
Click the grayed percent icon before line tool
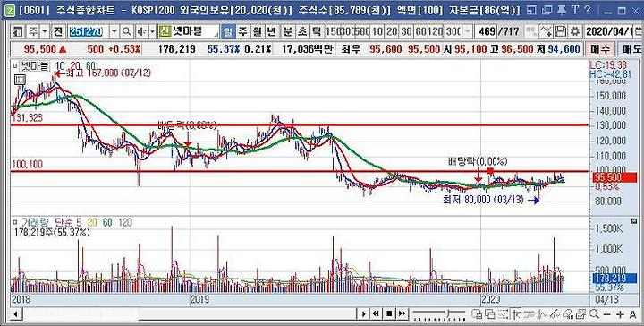531,31
